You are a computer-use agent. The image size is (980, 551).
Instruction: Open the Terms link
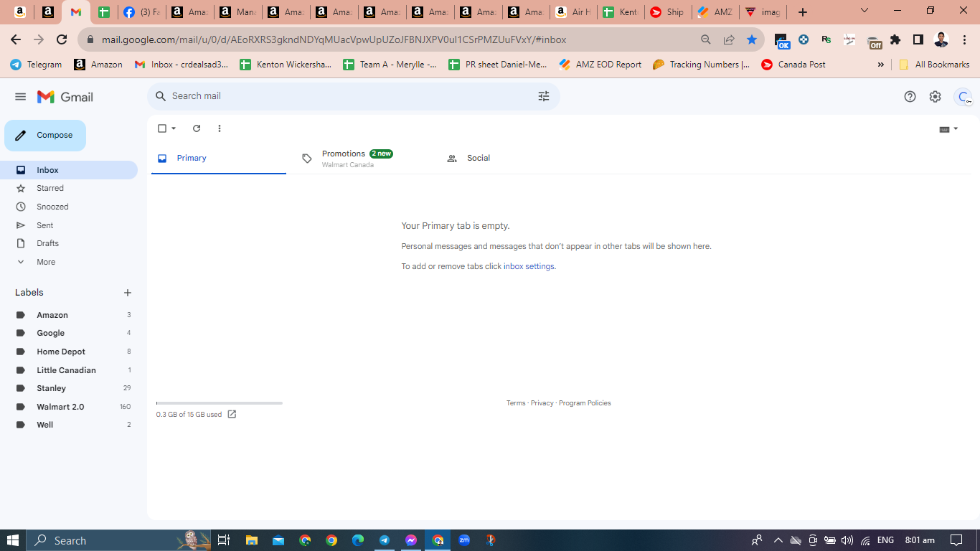click(x=516, y=403)
